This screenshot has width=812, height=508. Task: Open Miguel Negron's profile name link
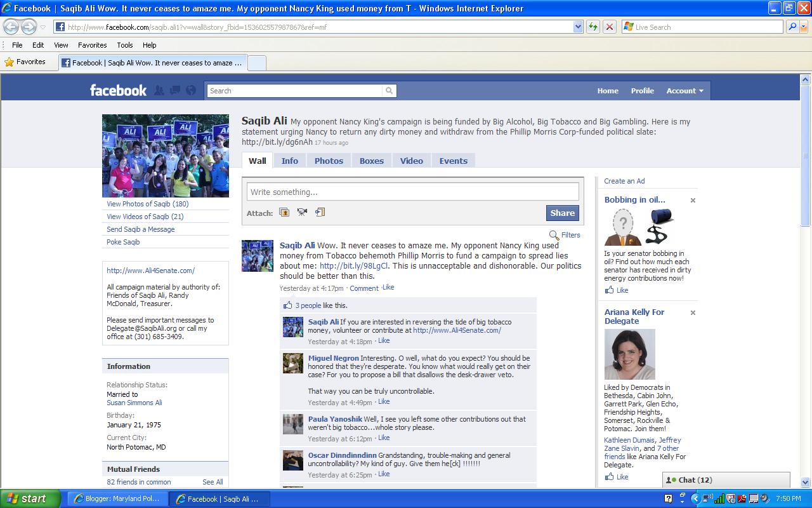(x=334, y=358)
